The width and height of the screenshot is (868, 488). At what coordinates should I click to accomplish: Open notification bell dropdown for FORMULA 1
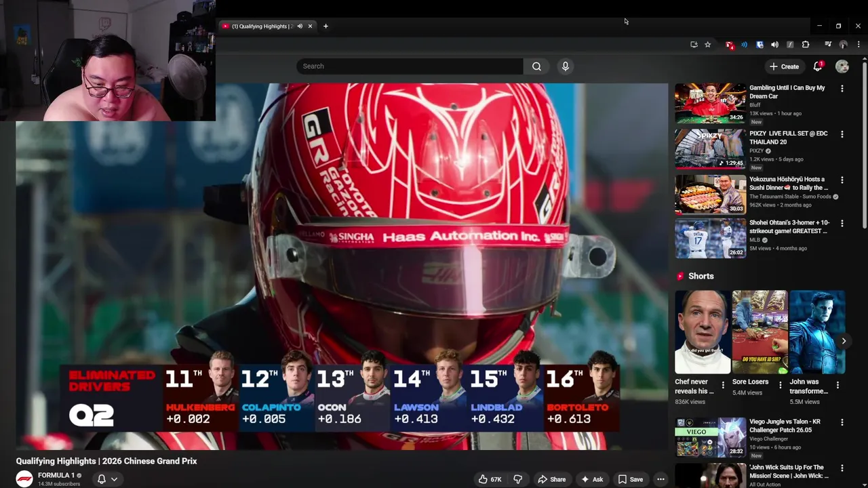tap(107, 479)
